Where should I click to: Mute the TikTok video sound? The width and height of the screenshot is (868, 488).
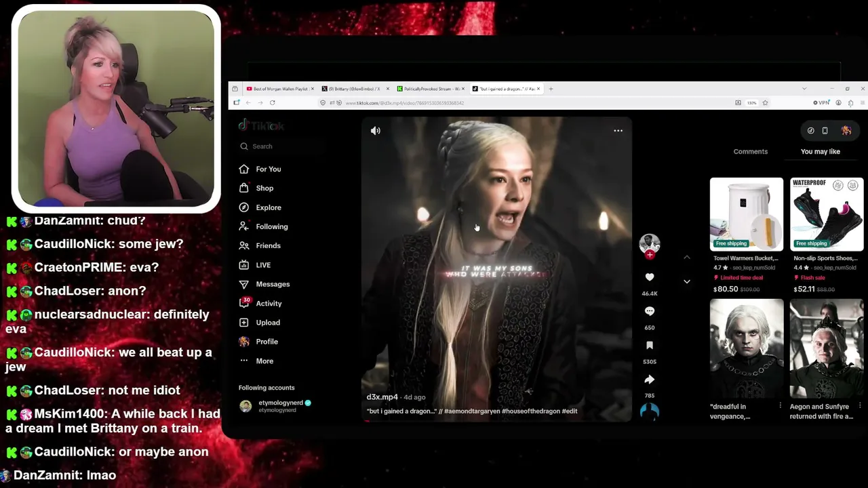376,131
